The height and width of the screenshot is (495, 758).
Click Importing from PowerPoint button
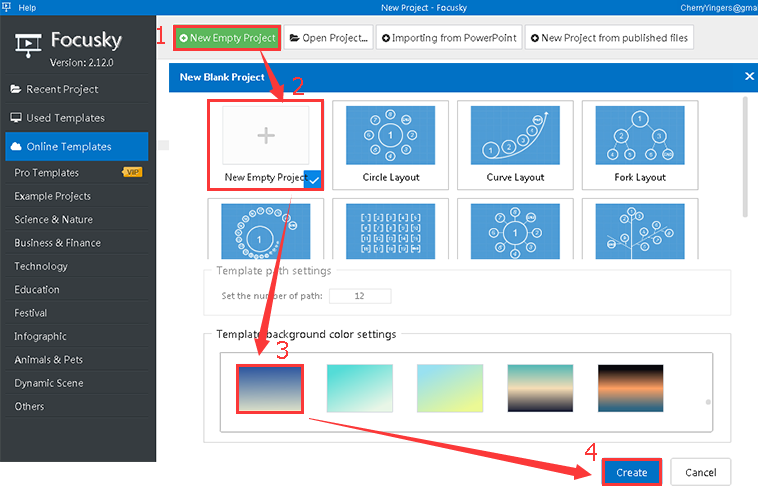449,38
